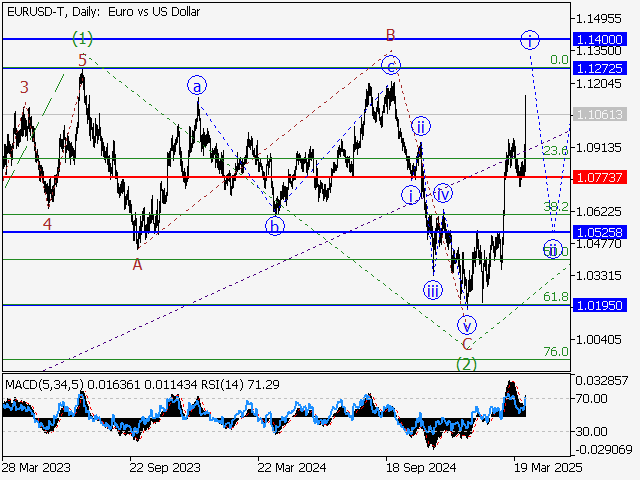
Task: Select the red wave A label
Action: tap(136, 264)
